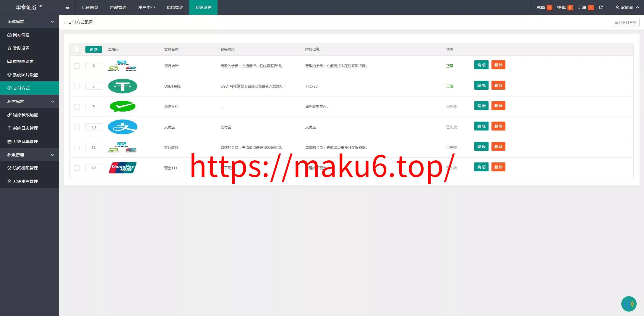Check the checkbox for row 10 支付宝
The height and width of the screenshot is (316, 644).
tap(77, 127)
